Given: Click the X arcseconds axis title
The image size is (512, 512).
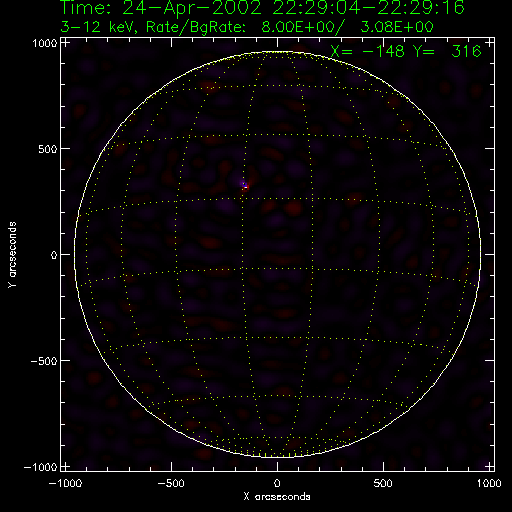Looking at the screenshot, I should (x=277, y=497).
